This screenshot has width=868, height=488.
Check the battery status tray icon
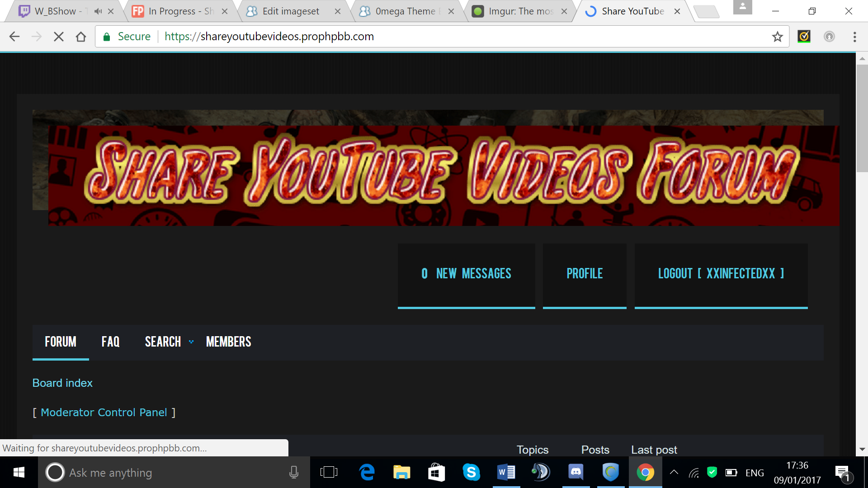point(731,473)
